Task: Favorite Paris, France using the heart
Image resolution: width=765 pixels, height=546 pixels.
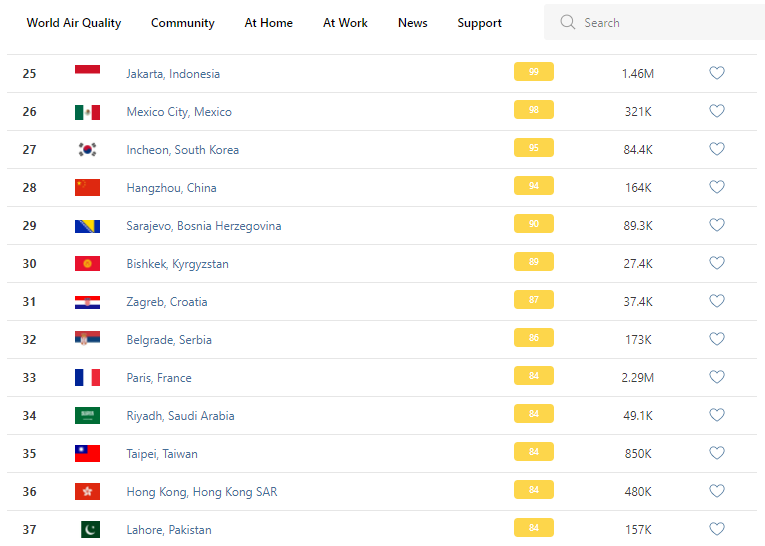Action: click(716, 377)
